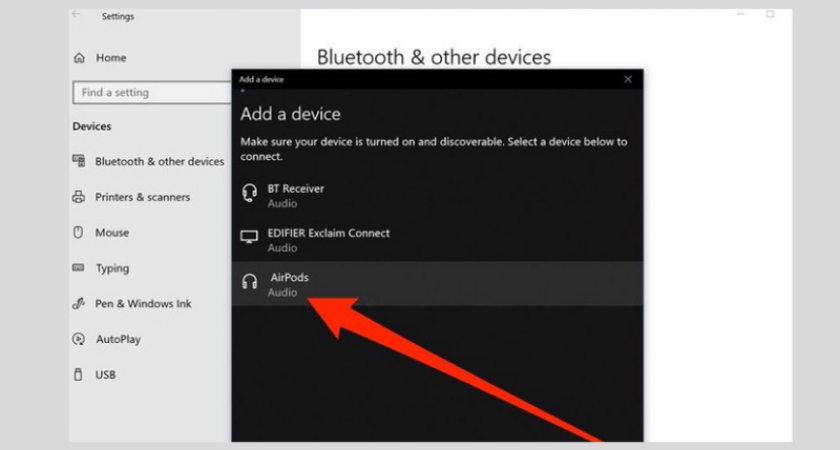
Task: Open the Printers & scanners settings page
Action: pyautogui.click(x=142, y=197)
